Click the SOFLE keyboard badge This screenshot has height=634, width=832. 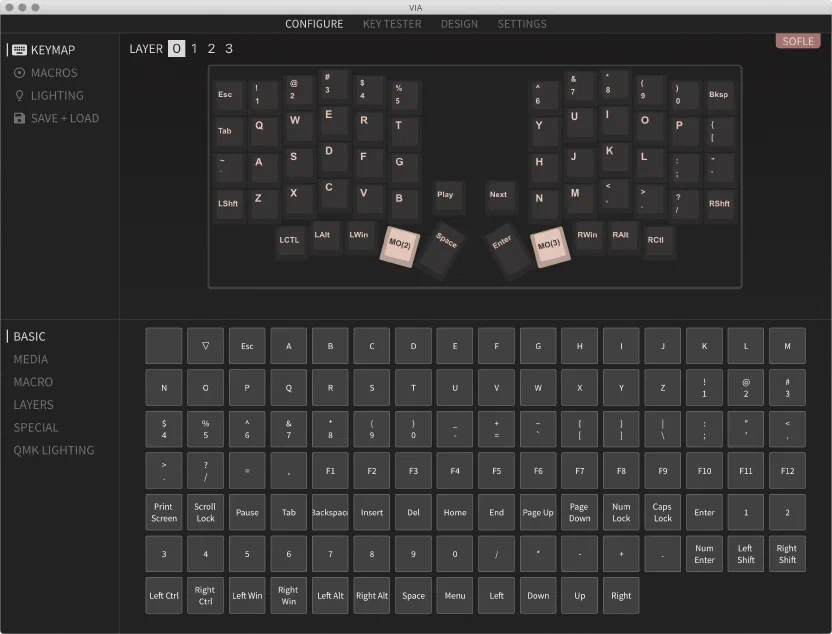(x=798, y=41)
